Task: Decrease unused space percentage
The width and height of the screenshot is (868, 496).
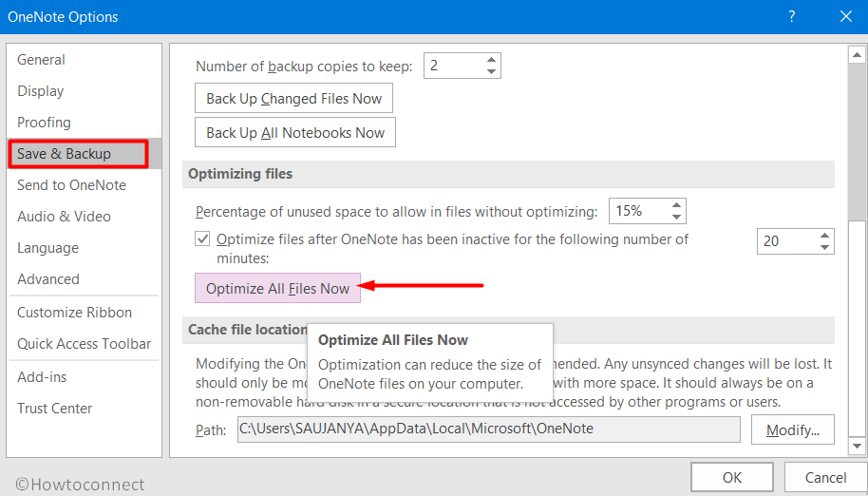Action: coord(676,217)
